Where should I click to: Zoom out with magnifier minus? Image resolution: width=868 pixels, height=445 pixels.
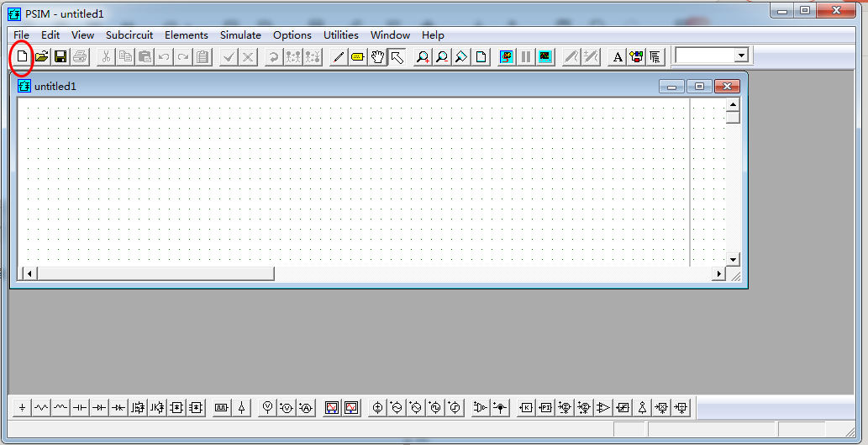coord(442,56)
